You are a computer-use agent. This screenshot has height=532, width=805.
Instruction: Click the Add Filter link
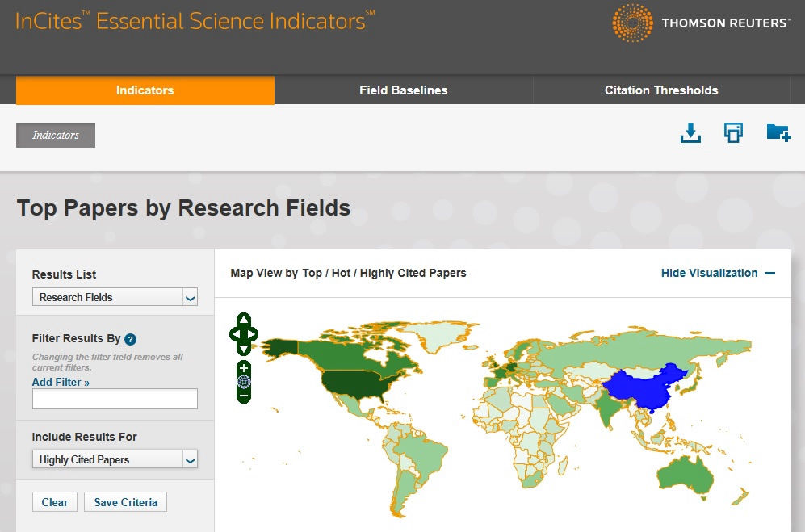61,382
